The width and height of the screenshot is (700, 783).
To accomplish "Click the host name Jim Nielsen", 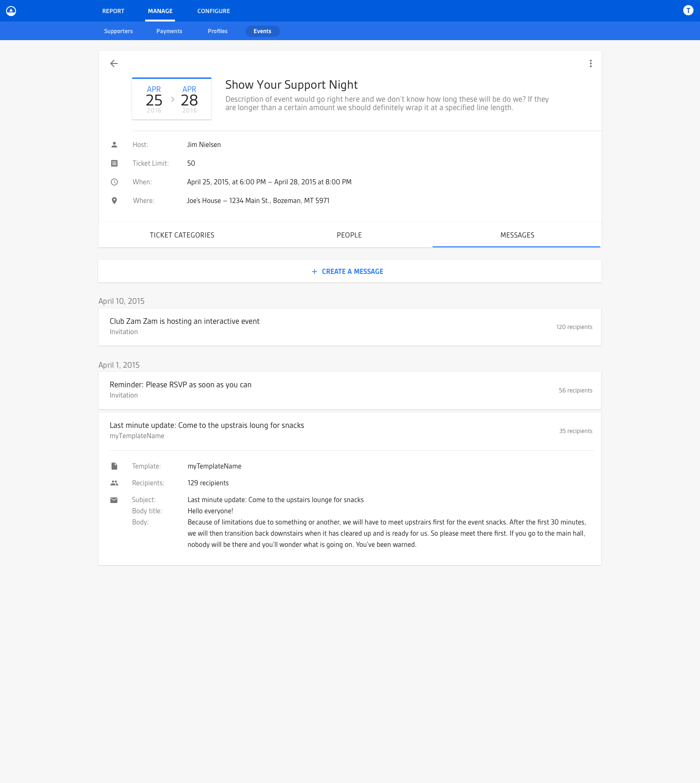I will coord(204,145).
